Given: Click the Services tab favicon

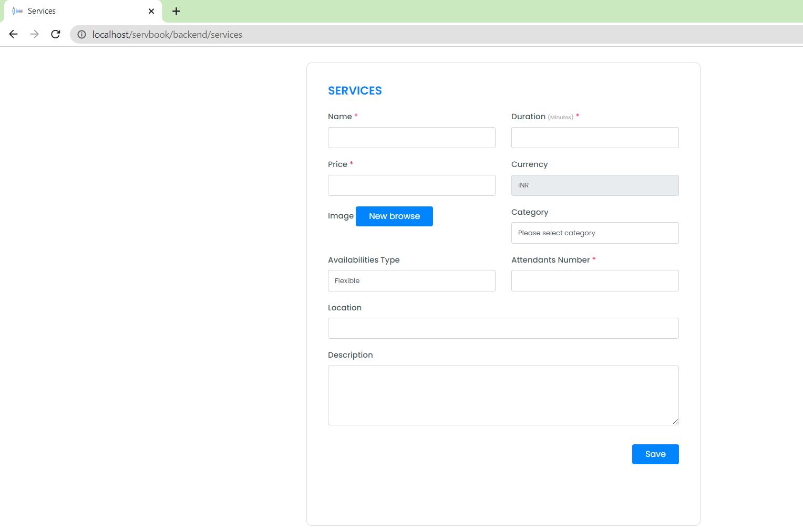Looking at the screenshot, I should 17,11.
